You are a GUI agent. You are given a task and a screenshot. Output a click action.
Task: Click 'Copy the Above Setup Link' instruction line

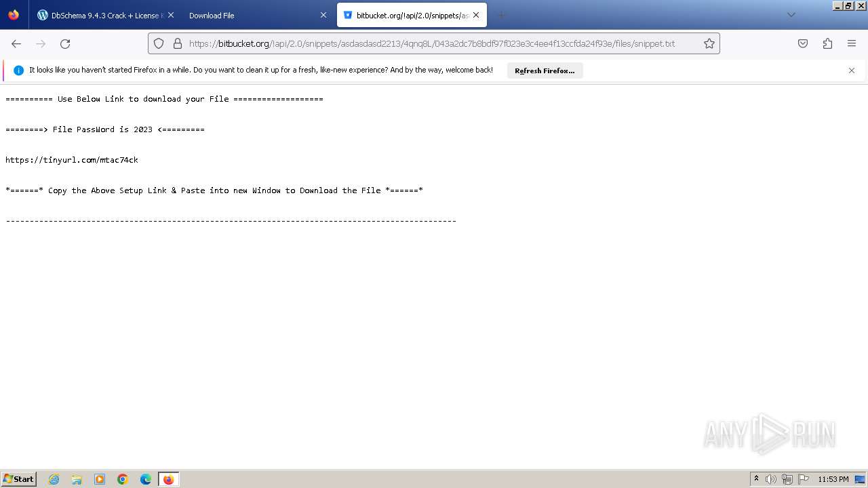coord(214,190)
